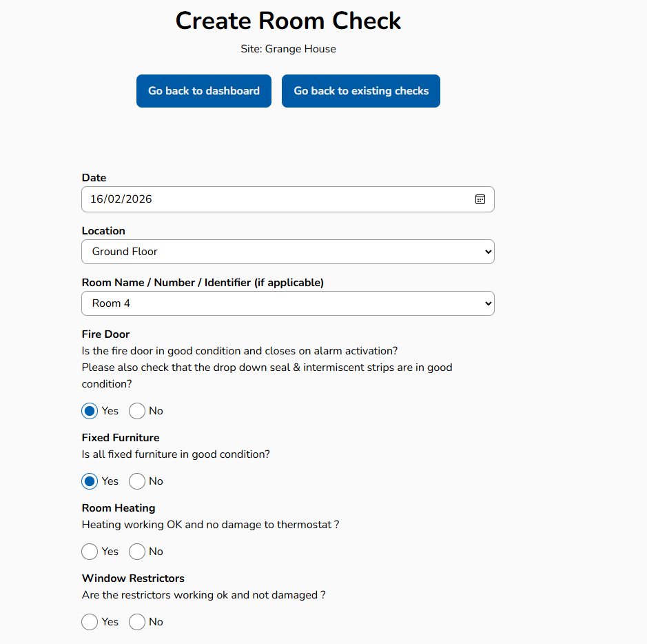Click the Go back to existing checks button

click(x=360, y=90)
